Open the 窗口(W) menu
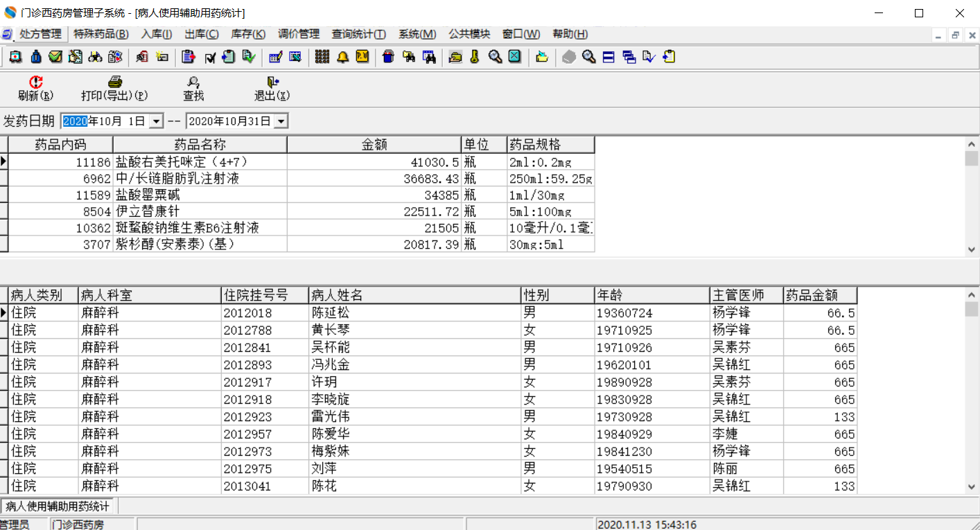Screen dimensions: 980x530 point(521,34)
